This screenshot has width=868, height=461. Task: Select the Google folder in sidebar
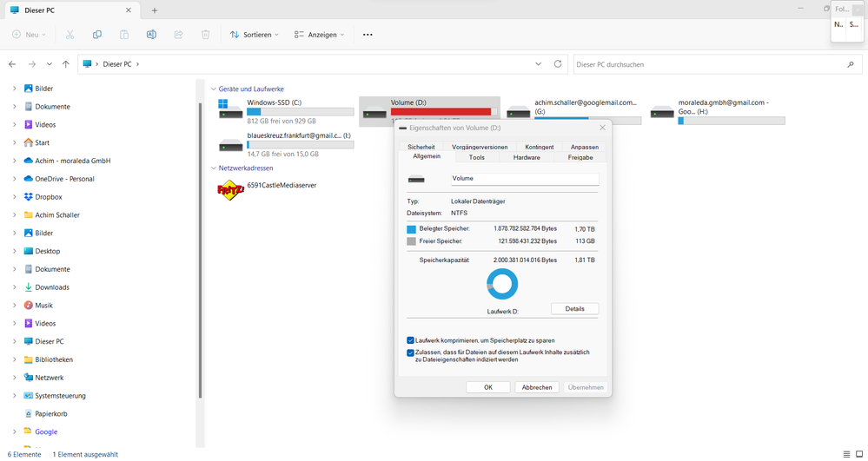pyautogui.click(x=46, y=431)
